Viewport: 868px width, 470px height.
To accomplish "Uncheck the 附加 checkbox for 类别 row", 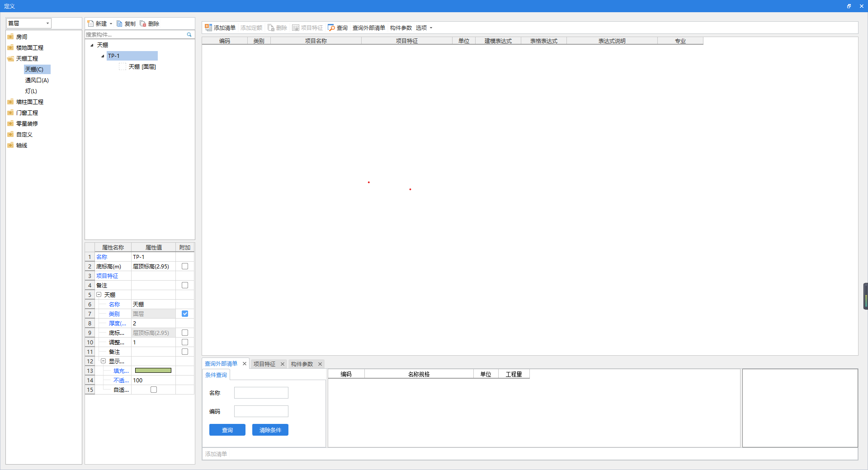I will (185, 314).
